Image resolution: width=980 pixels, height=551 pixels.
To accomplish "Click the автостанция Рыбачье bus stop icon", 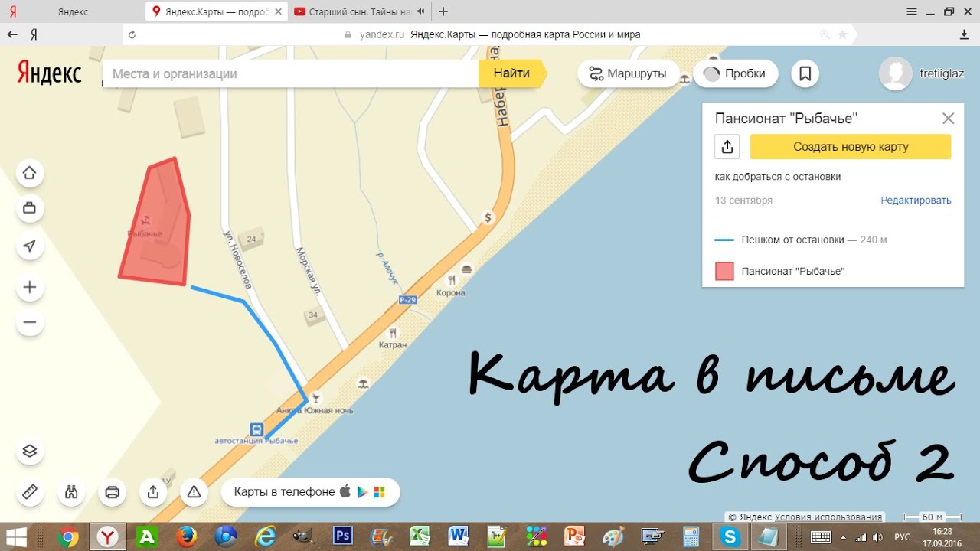I will 256,429.
